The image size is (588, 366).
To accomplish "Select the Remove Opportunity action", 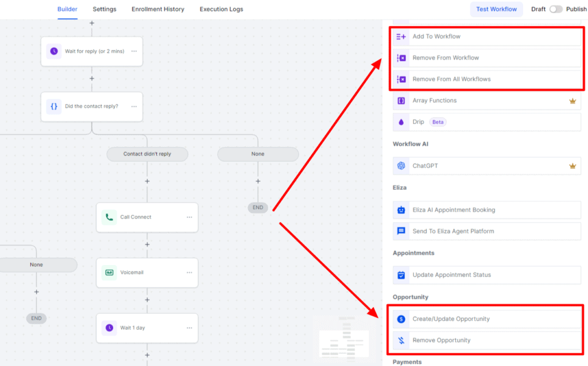I will (487, 340).
